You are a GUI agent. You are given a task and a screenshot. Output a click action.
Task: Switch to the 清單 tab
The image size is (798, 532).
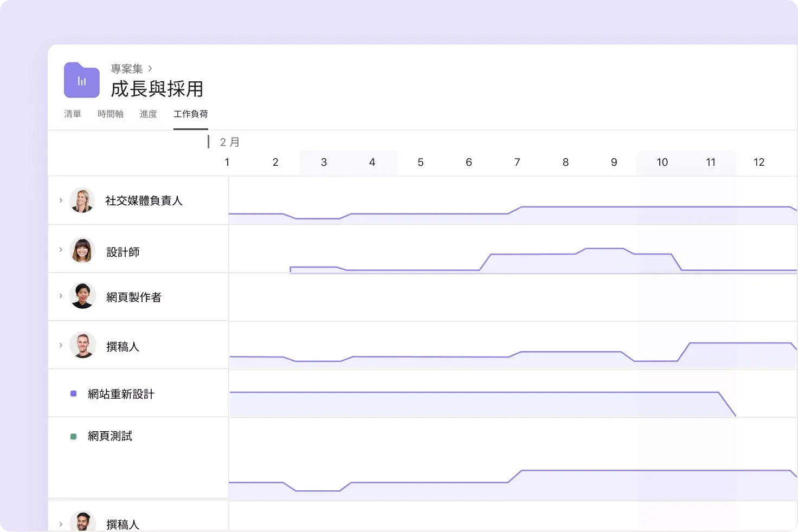point(72,114)
